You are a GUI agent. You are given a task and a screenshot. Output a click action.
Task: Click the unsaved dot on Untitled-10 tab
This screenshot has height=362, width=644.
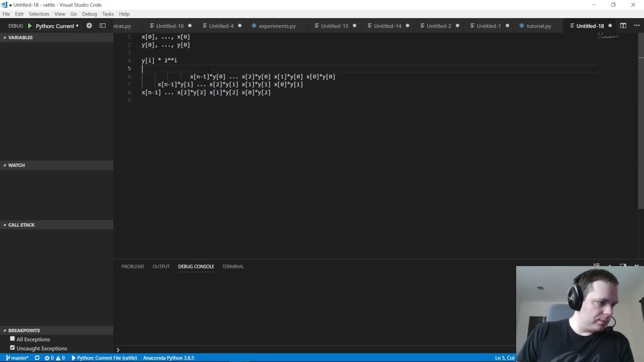pyautogui.click(x=190, y=26)
